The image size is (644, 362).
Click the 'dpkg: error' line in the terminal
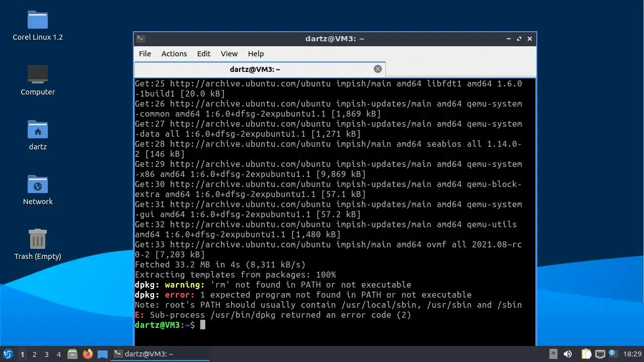[x=303, y=295]
